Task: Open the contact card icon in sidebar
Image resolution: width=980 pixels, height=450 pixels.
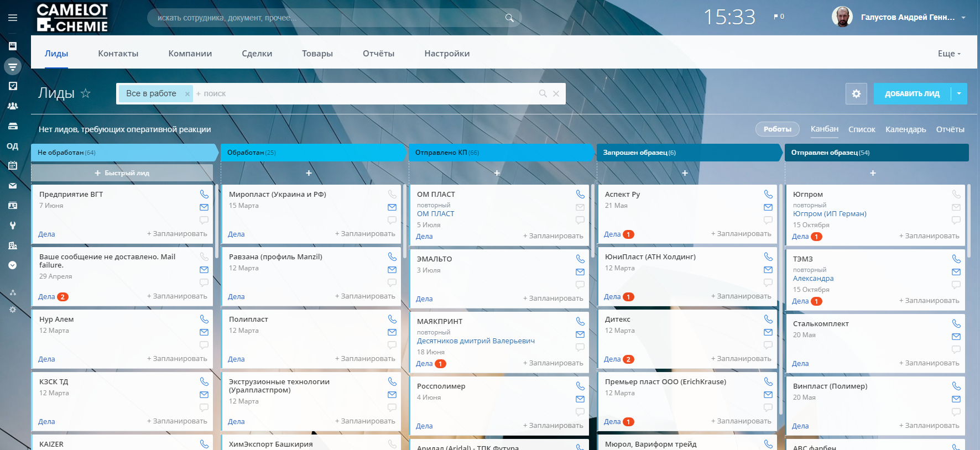Action: (x=13, y=206)
